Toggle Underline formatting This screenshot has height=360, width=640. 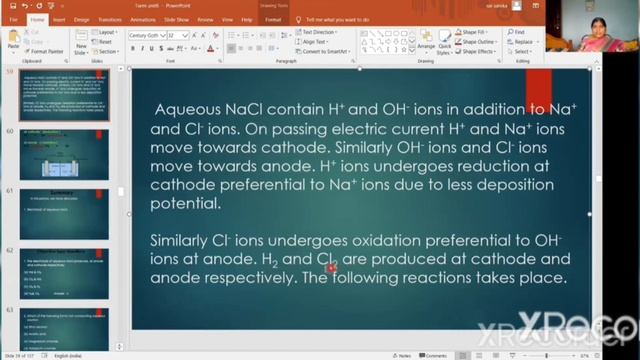[151, 49]
